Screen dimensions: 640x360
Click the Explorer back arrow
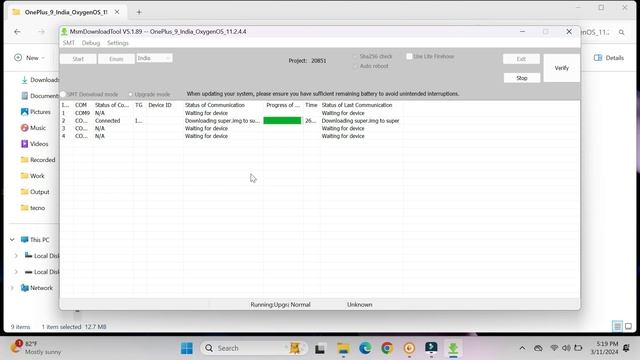(x=17, y=31)
